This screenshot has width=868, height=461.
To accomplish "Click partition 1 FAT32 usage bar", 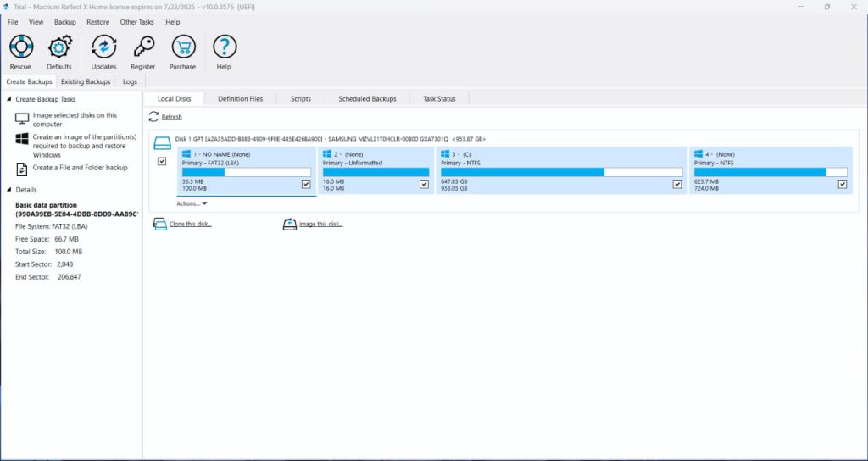I will click(247, 172).
